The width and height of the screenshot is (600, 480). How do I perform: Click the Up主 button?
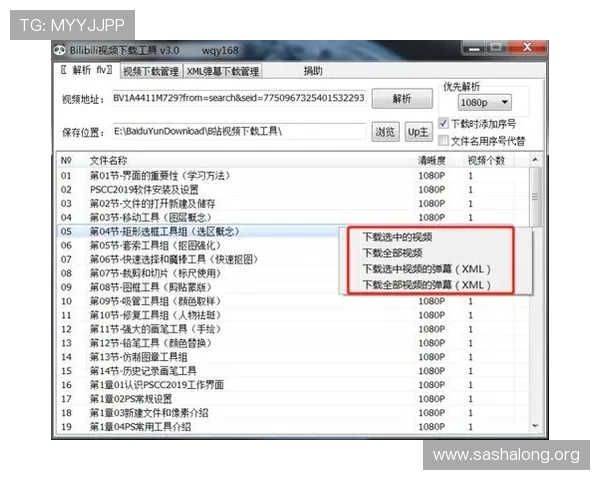tap(418, 132)
